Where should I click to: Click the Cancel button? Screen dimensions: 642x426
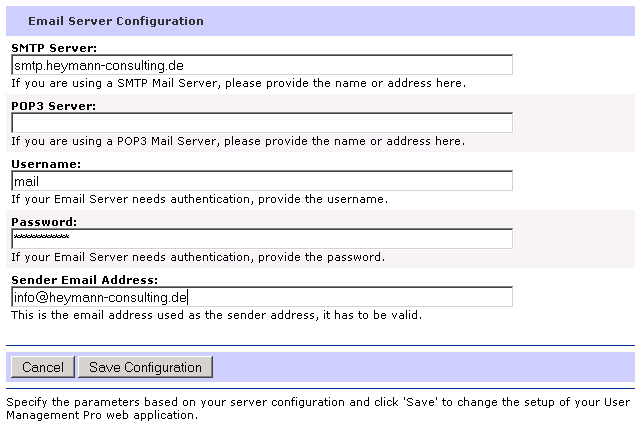(x=43, y=367)
